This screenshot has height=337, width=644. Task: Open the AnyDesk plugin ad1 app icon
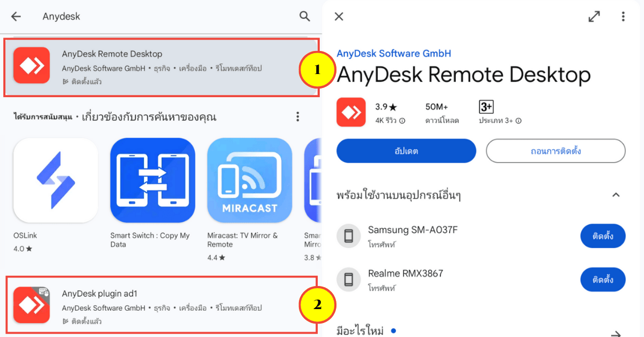pos(32,304)
